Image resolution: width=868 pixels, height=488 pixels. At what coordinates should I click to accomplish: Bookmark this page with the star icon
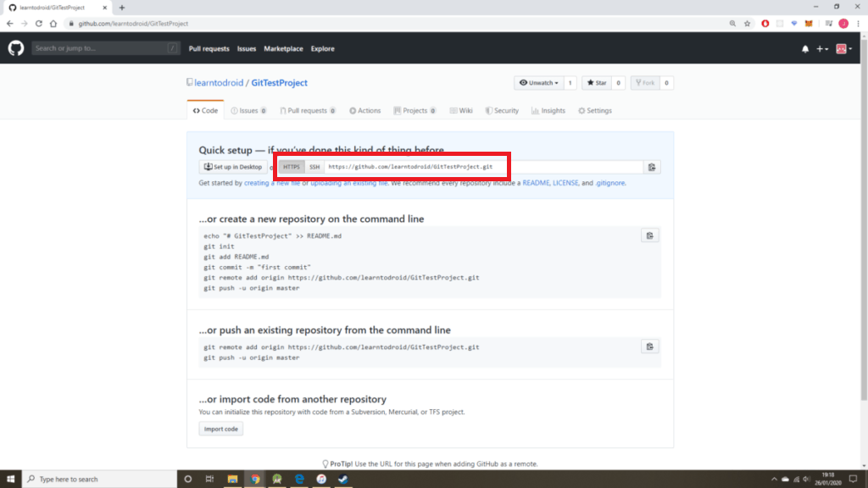point(748,24)
